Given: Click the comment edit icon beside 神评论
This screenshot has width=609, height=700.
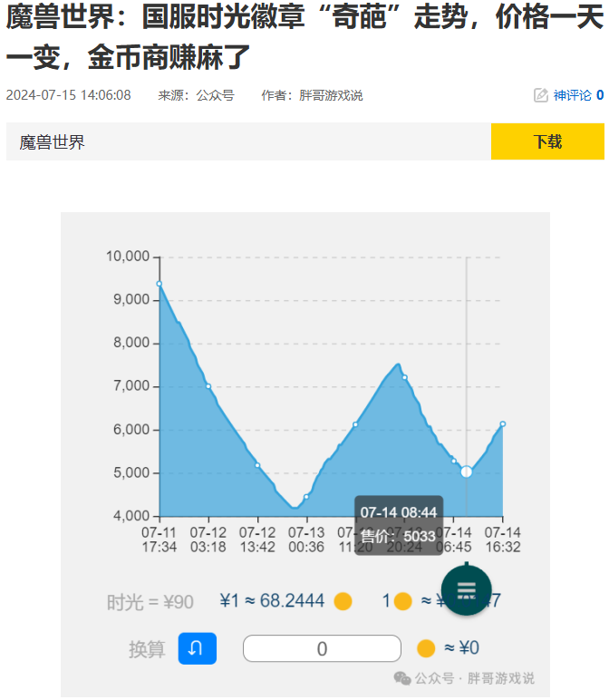Looking at the screenshot, I should tap(541, 95).
